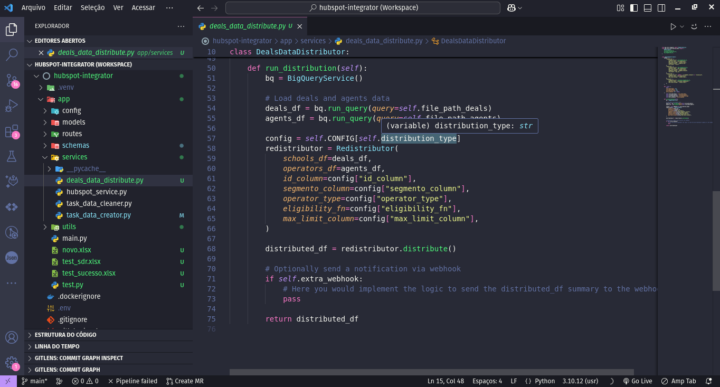
Task: Expand the Linha do Tempo section
Action: click(56, 346)
